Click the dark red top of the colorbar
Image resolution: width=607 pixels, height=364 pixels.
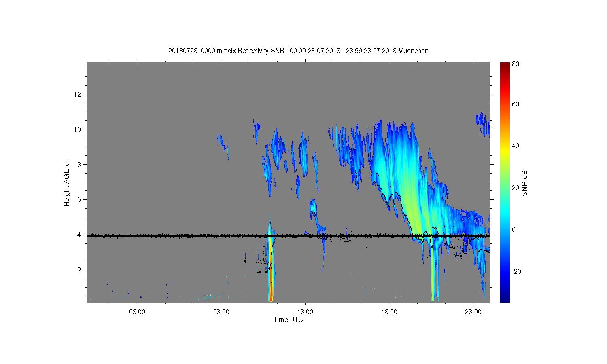[x=505, y=66]
